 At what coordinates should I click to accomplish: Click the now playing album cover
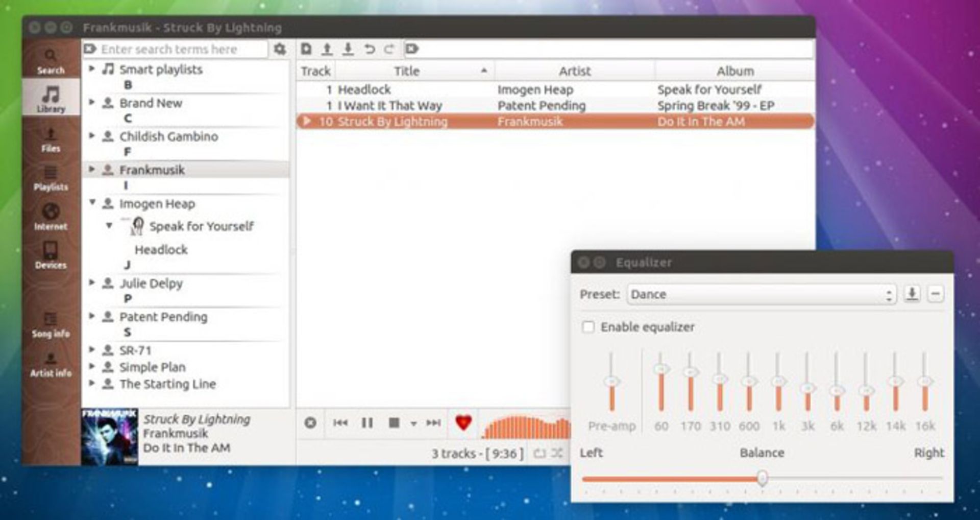[x=109, y=437]
